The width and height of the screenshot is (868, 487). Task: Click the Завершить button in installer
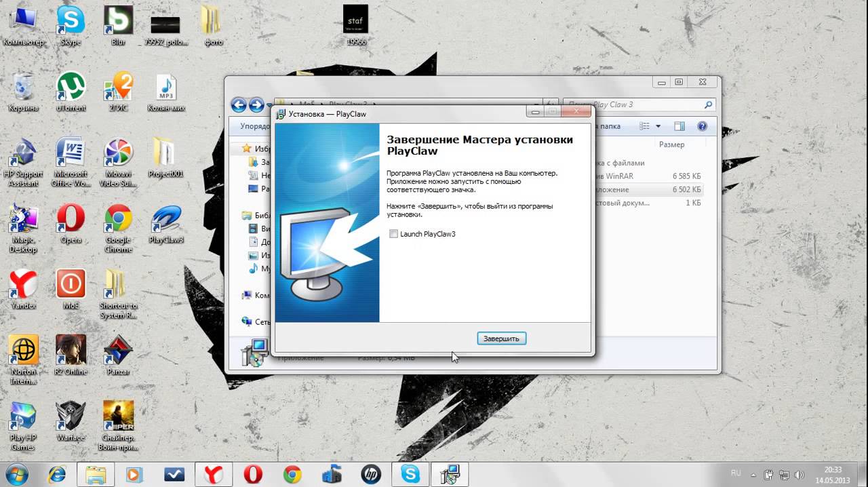pyautogui.click(x=501, y=338)
